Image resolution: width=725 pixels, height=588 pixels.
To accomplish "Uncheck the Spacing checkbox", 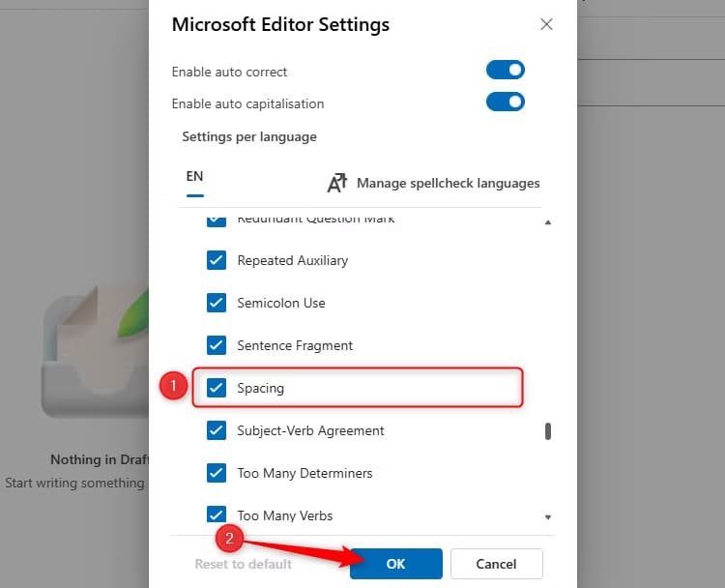I will [217, 388].
